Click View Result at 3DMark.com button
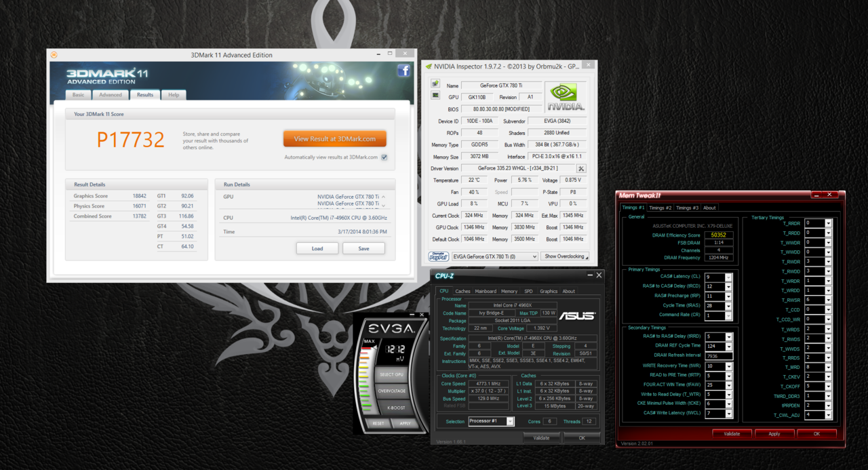 click(335, 139)
